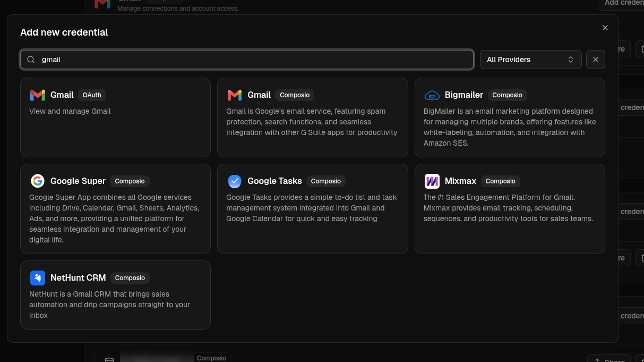
Task: Choose the Google Super credential card
Action: (x=115, y=209)
